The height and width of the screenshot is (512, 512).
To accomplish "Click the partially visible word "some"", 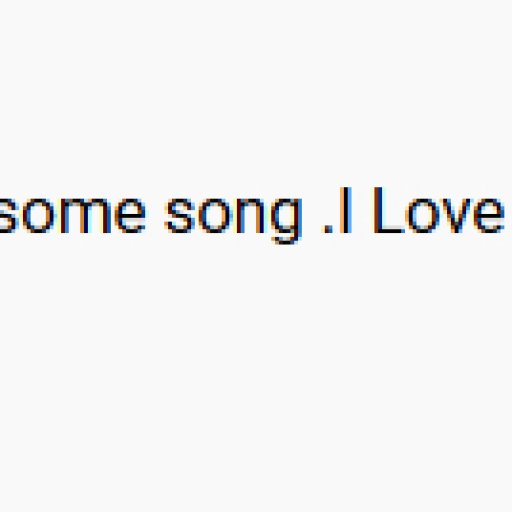I will (73, 215).
